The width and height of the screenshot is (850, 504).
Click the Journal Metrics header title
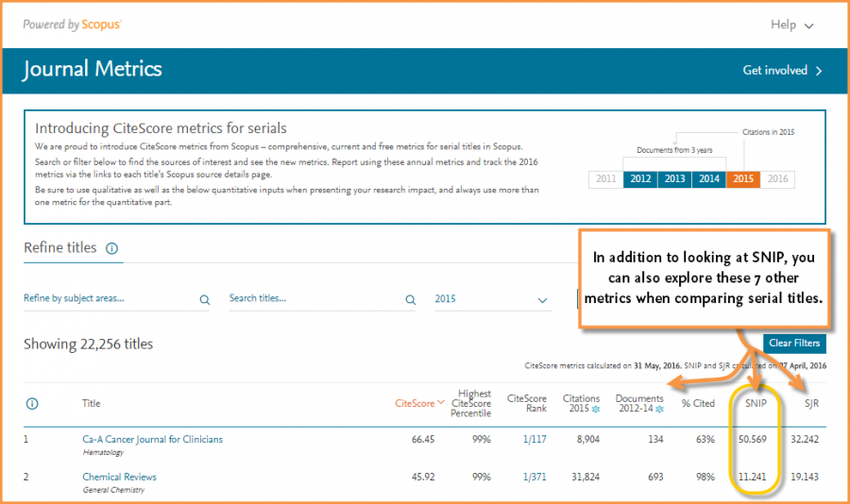click(93, 69)
